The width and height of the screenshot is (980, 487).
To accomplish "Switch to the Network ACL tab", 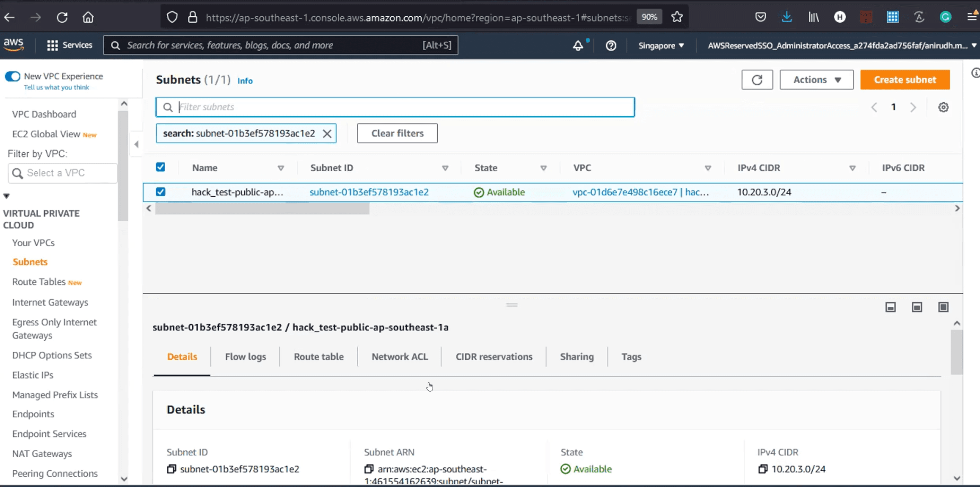I will coord(400,356).
